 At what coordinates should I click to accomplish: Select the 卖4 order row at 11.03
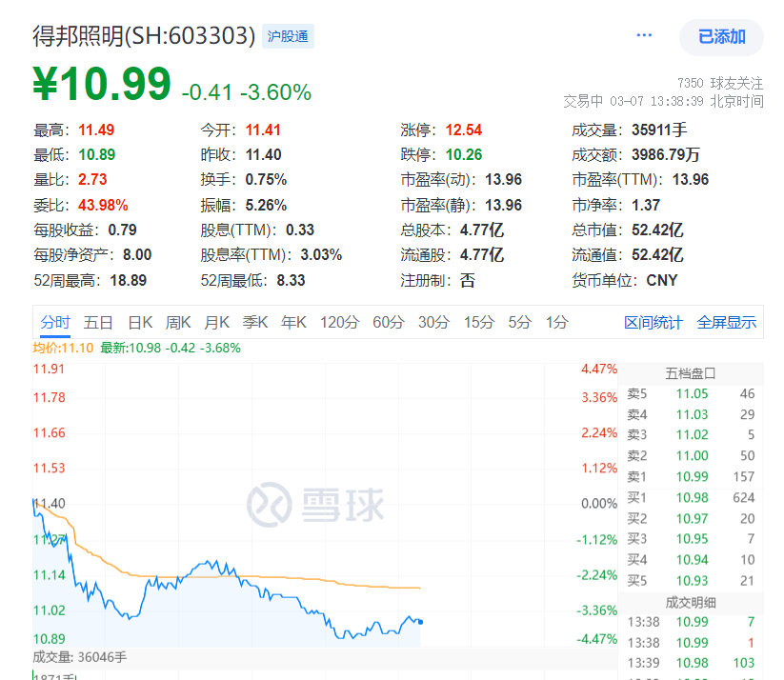[691, 414]
